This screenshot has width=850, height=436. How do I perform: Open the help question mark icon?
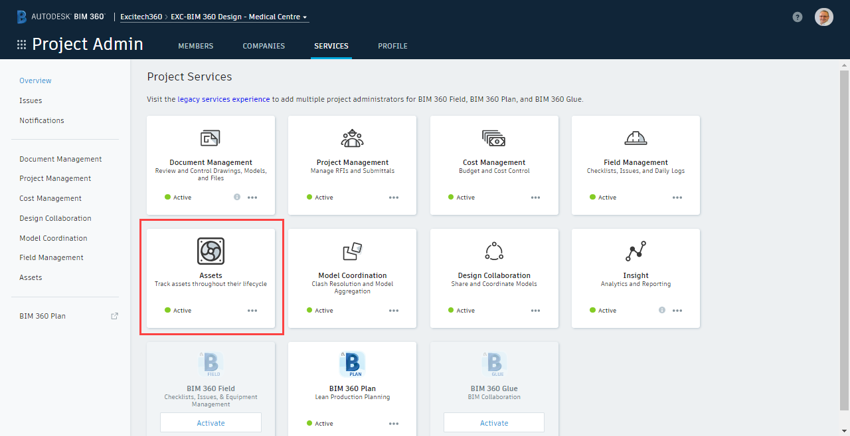(x=797, y=17)
